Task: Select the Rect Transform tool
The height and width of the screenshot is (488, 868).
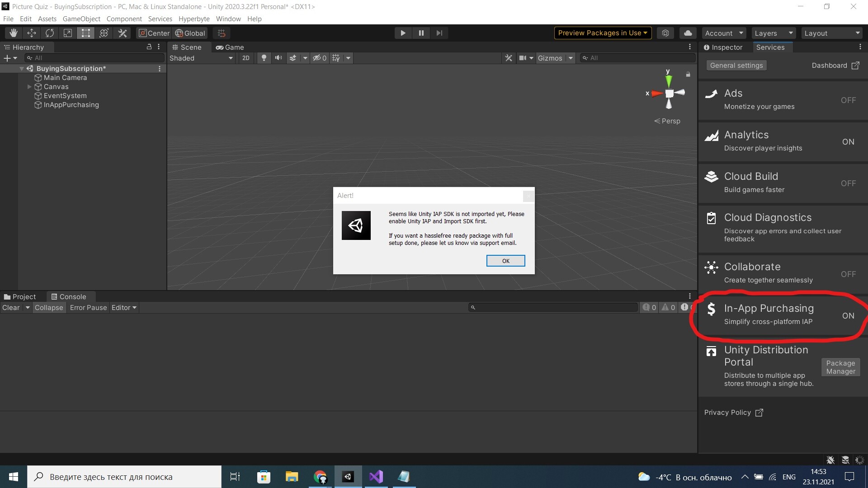Action: point(85,33)
